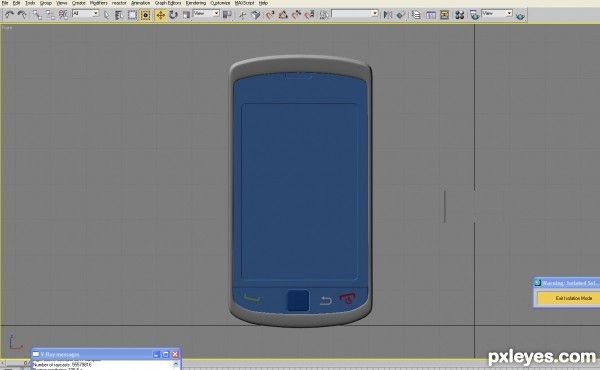Toggle the 3D Snaps button

click(270, 15)
